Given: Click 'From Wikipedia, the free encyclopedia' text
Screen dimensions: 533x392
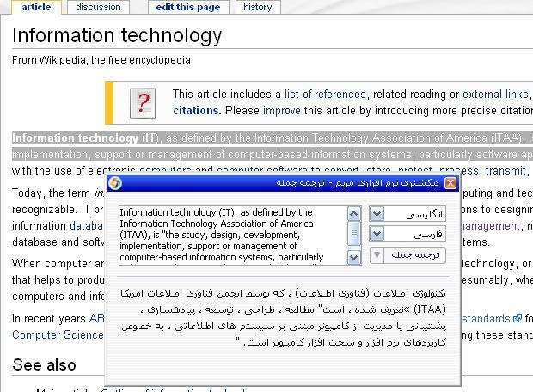Looking at the screenshot, I should [101, 60].
